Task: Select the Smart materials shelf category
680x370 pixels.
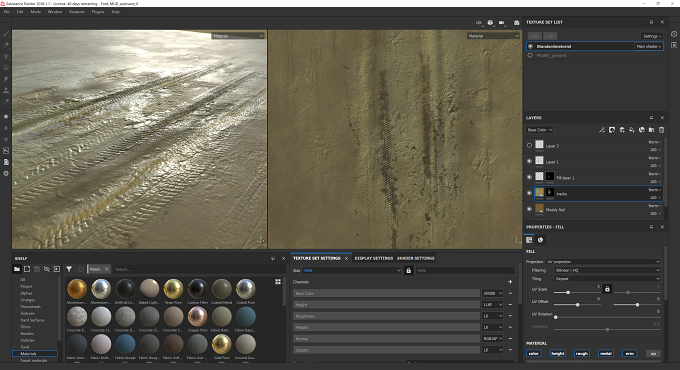Action: (34, 360)
